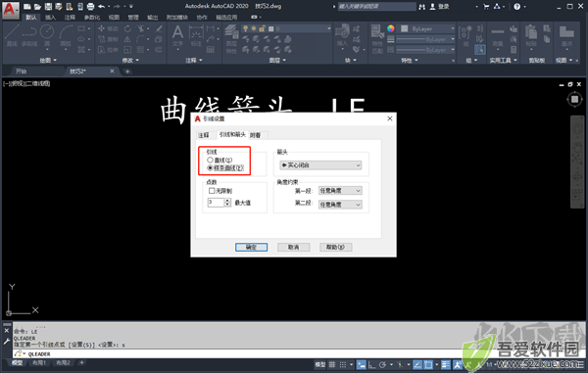Open the lineweight ByLayer dropdown

425,39
